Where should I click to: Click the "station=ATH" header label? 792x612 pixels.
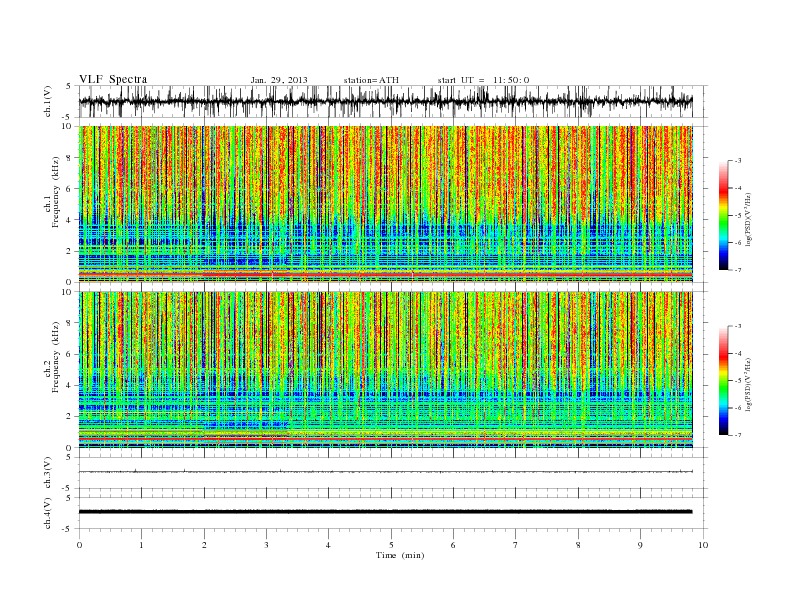pos(371,80)
